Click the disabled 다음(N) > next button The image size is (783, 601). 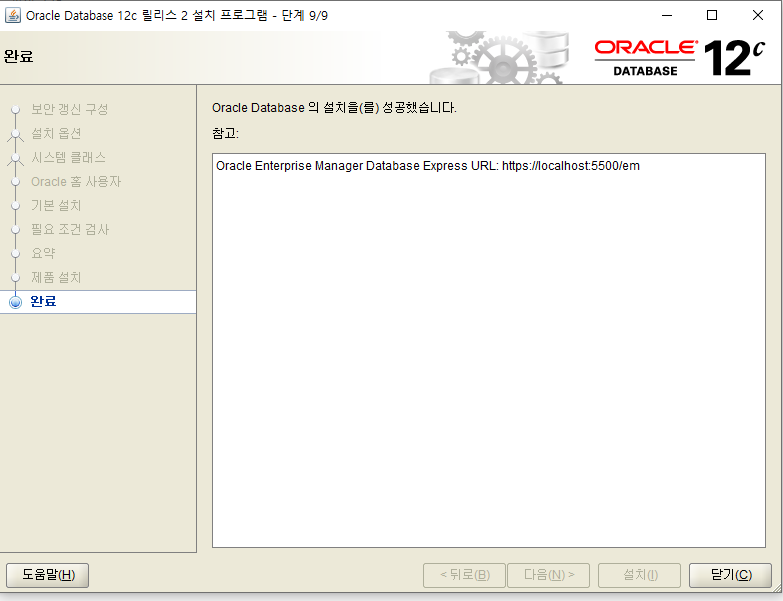click(548, 575)
